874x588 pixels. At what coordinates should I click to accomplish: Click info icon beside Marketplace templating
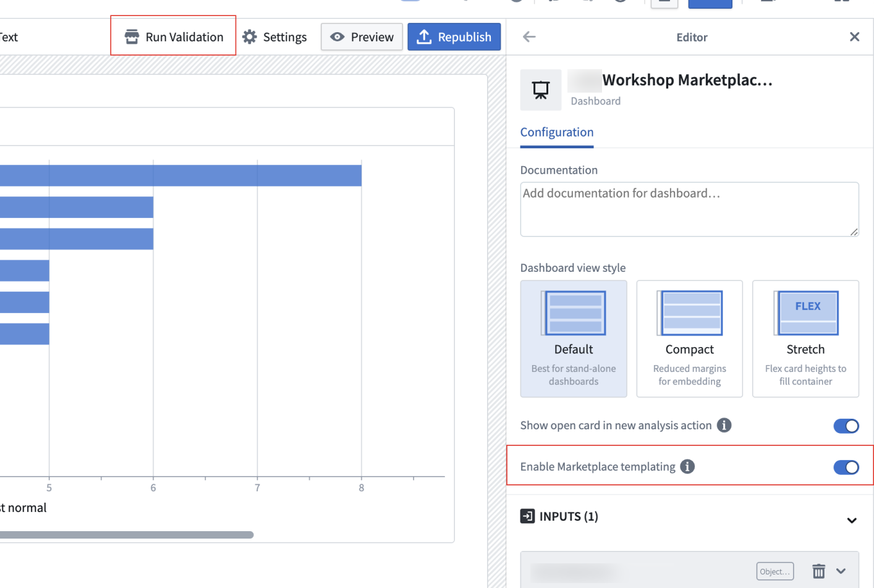click(687, 466)
